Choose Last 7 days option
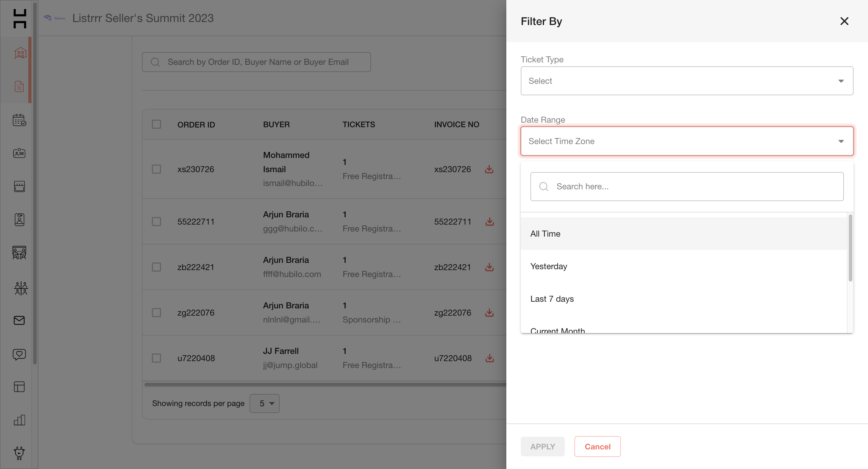 [x=684, y=299]
